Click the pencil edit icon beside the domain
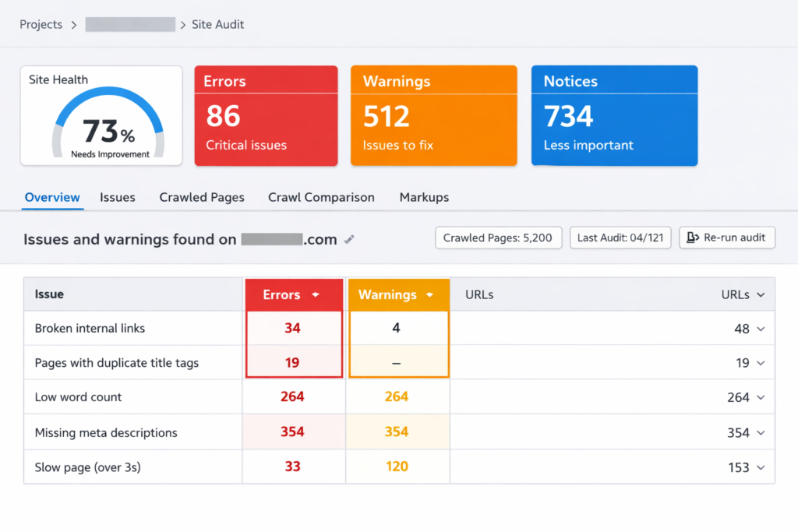 pos(349,239)
